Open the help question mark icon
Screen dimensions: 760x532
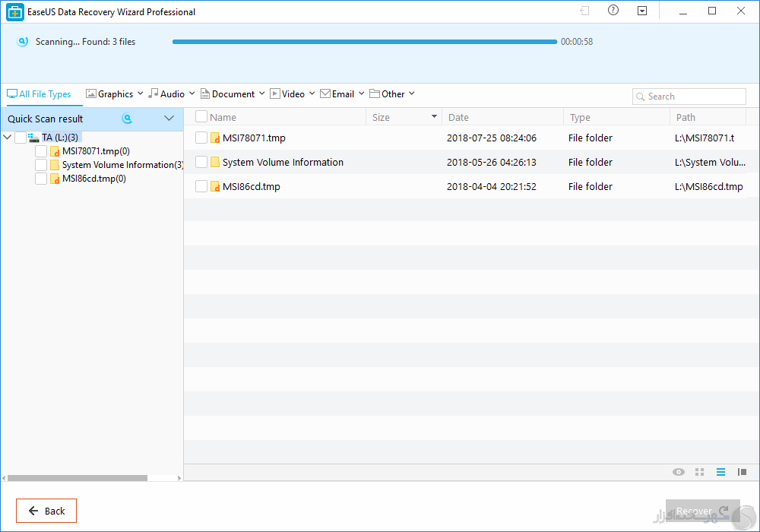(x=613, y=10)
